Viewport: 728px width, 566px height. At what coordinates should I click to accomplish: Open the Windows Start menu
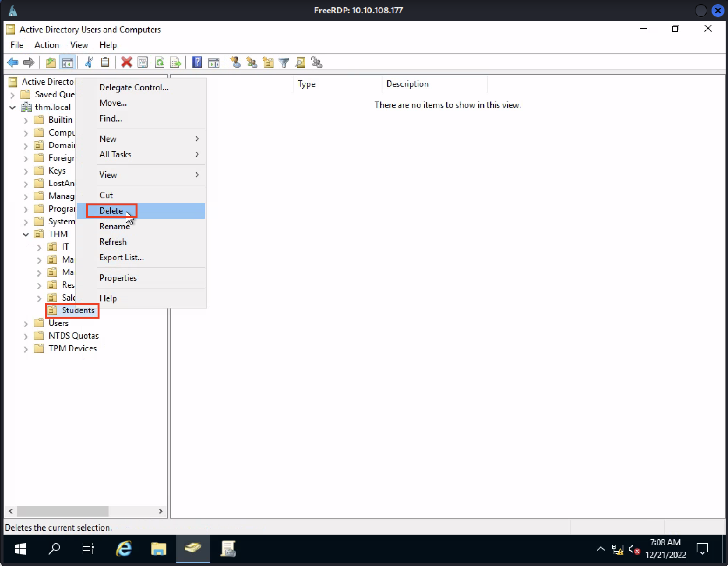[20, 549]
